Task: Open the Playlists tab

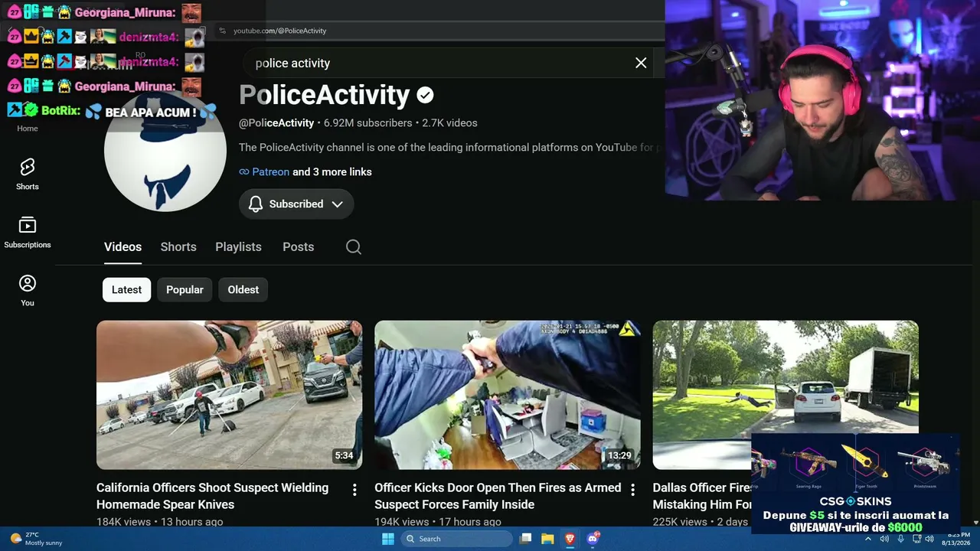Action: [x=238, y=246]
